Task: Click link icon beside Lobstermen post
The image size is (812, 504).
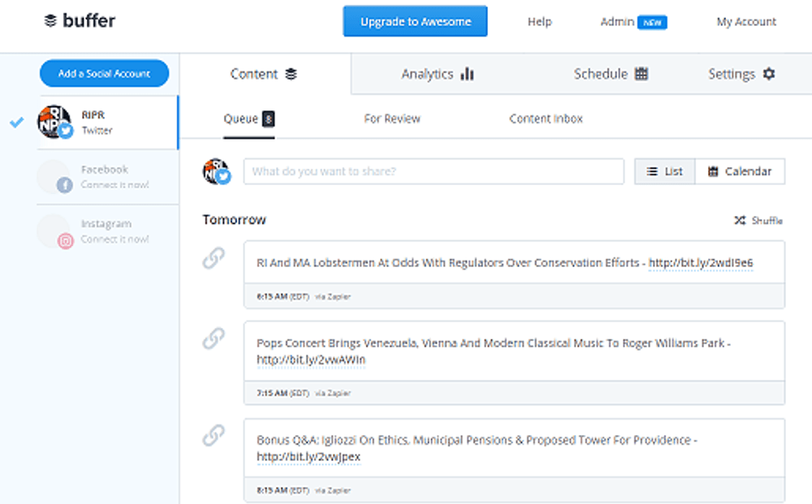Action: [214, 259]
